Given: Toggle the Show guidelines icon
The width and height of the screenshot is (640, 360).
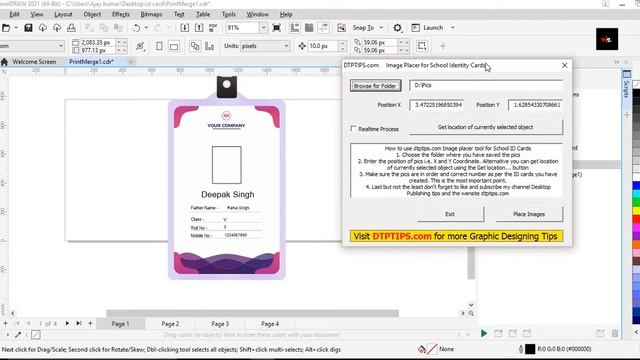Looking at the screenshot, I should [x=323, y=28].
